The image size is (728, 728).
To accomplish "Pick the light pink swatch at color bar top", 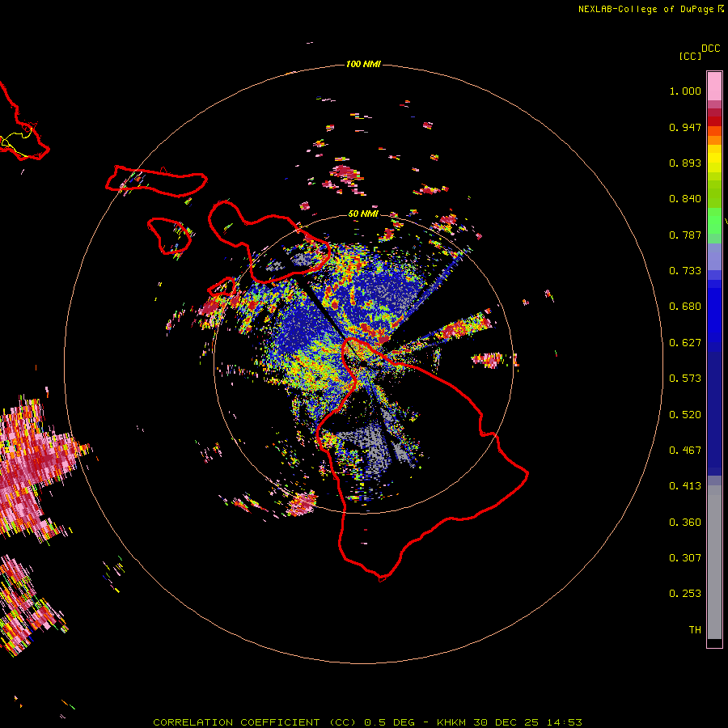I will 714,87.
